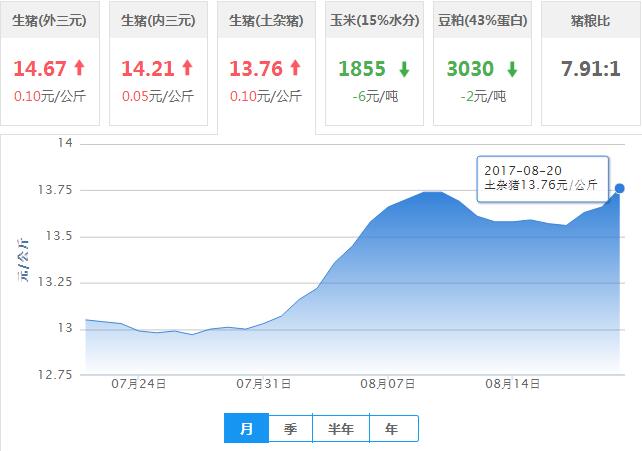
Task: Click the red up arrow beside 14.67
Action: tap(80, 68)
